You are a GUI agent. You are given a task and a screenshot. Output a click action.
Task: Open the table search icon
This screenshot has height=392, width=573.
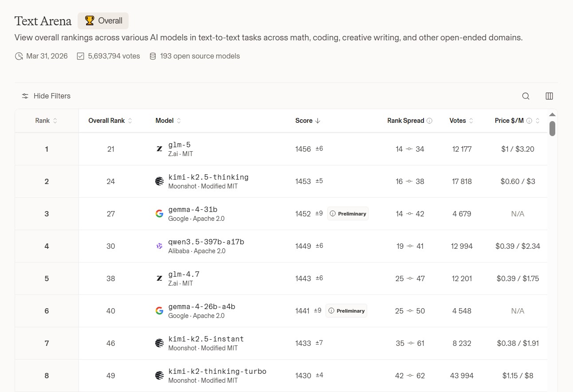point(526,96)
